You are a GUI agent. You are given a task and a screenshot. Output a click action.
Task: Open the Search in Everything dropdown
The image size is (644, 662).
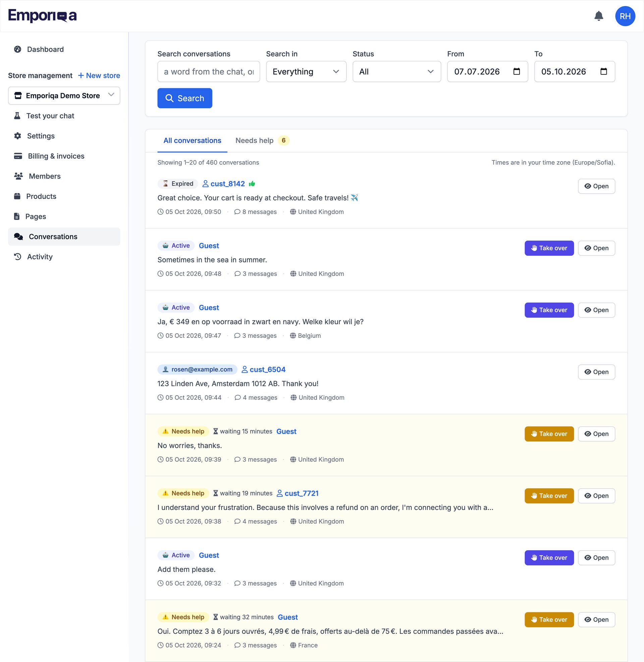306,71
